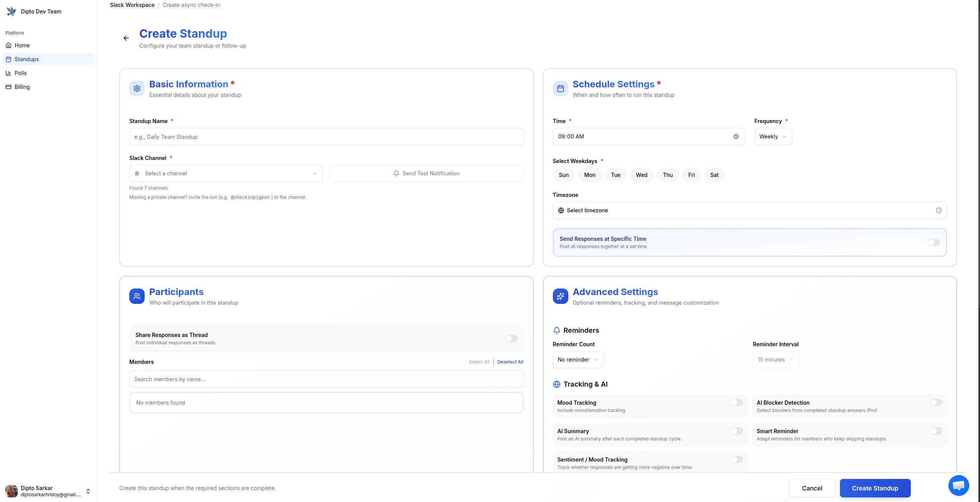Viewport: 980px width, 502px height.
Task: Click the clock icon in Time field
Action: tap(736, 137)
